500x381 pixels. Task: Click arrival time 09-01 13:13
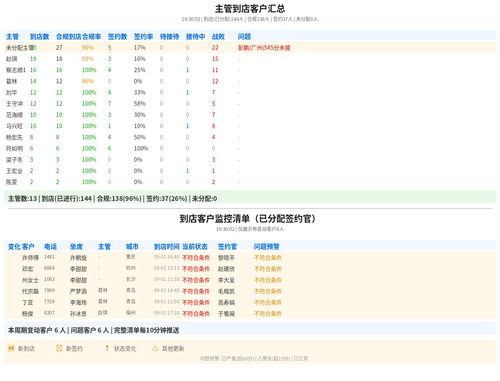pyautogui.click(x=167, y=268)
